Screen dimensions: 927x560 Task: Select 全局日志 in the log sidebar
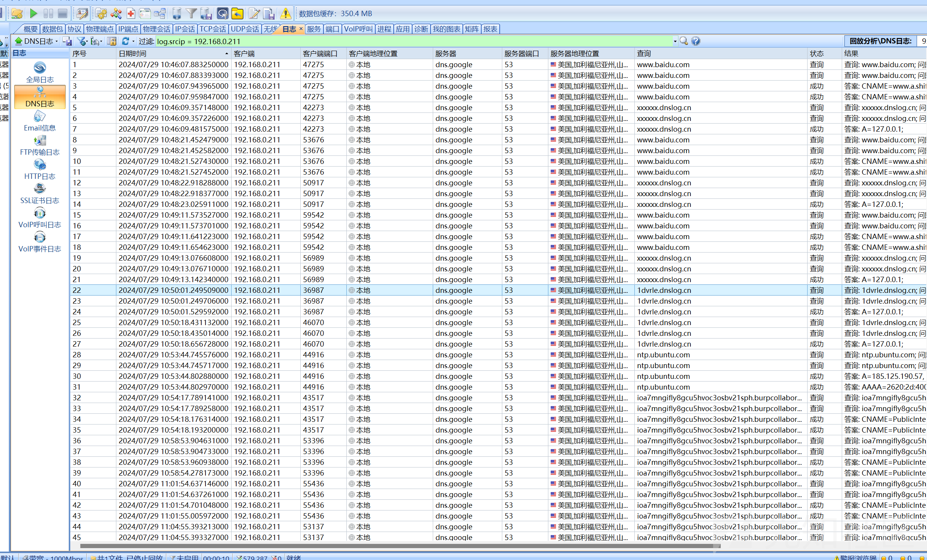pyautogui.click(x=40, y=73)
